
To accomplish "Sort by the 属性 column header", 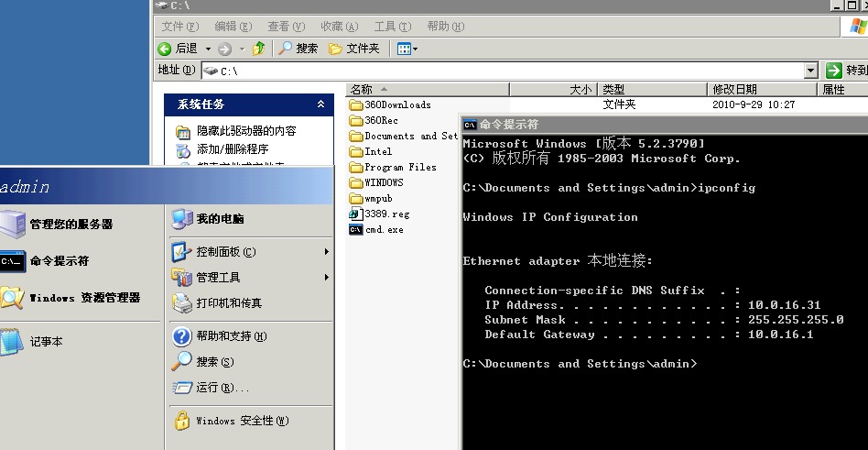I will (x=843, y=89).
